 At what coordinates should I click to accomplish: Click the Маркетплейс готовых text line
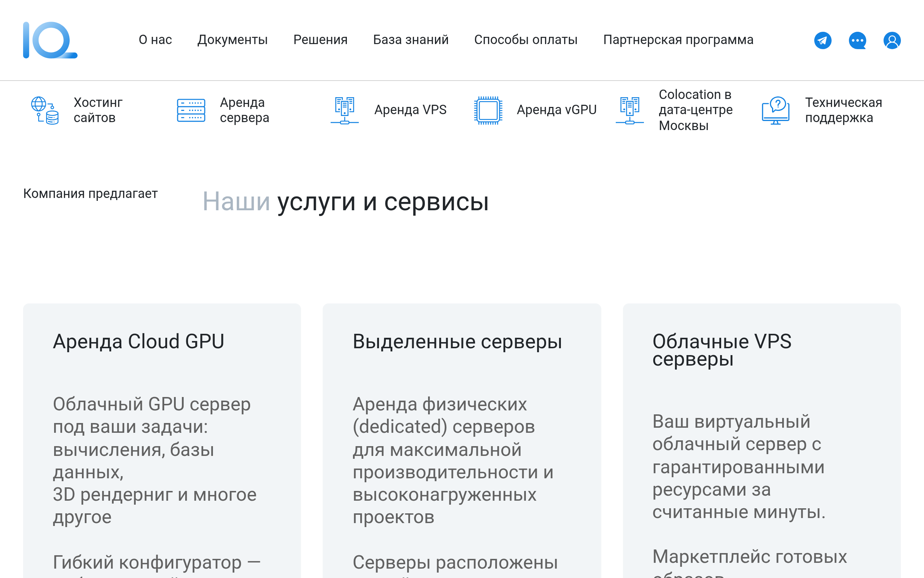tap(750, 557)
